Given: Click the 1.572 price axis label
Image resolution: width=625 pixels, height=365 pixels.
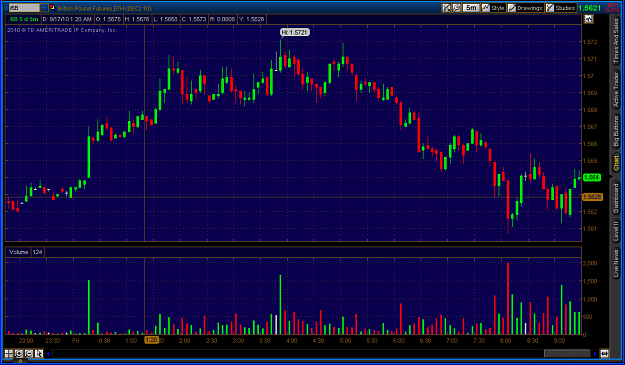Looking at the screenshot, I should click(x=590, y=42).
